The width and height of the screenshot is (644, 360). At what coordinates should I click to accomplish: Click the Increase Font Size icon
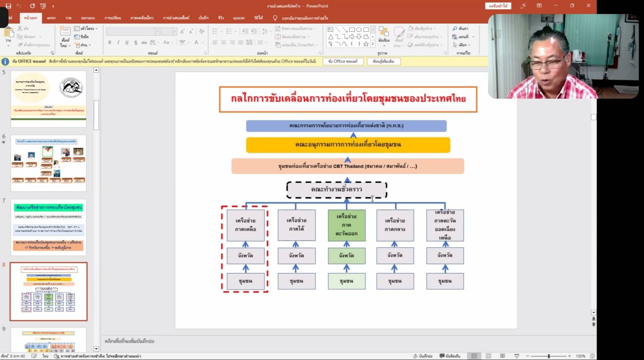pyautogui.click(x=183, y=32)
